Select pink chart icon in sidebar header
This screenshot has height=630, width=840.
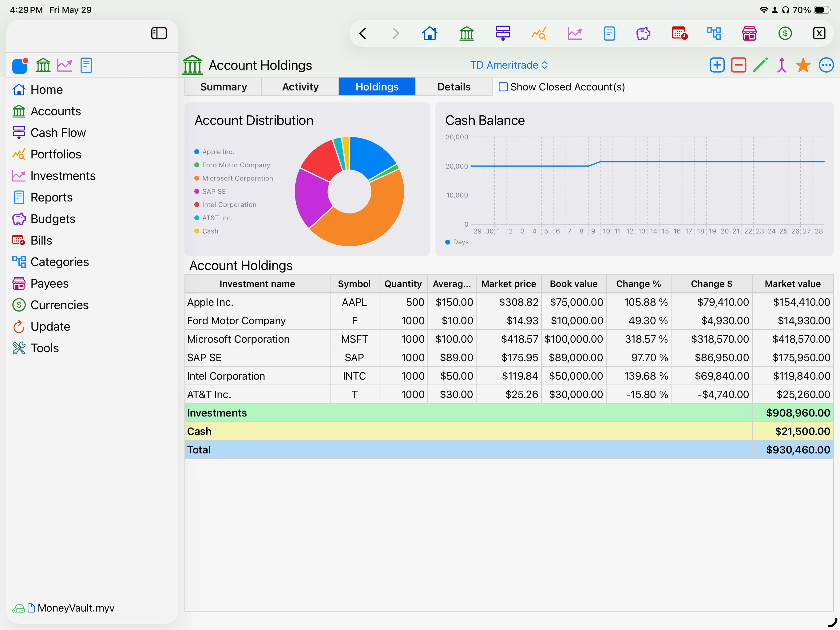pyautogui.click(x=65, y=65)
